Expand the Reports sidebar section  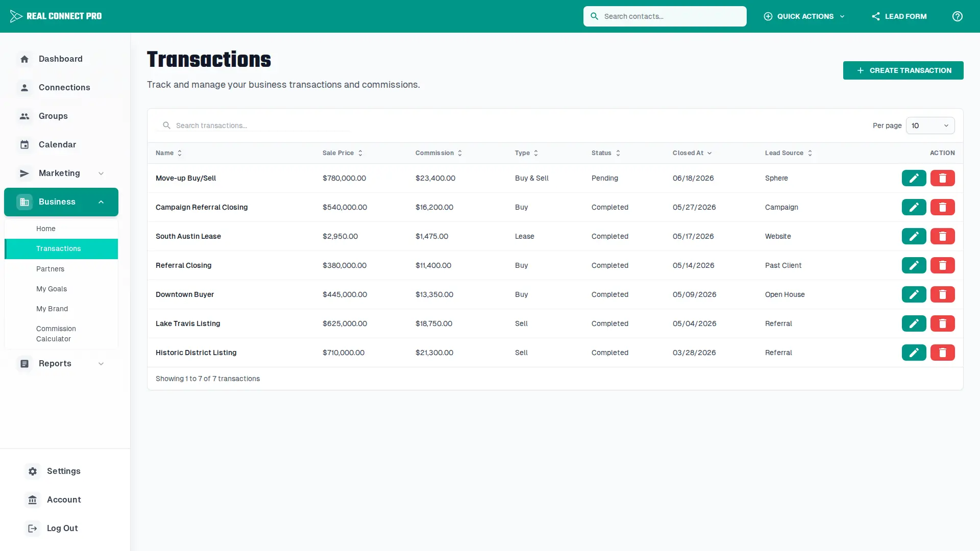[61, 364]
